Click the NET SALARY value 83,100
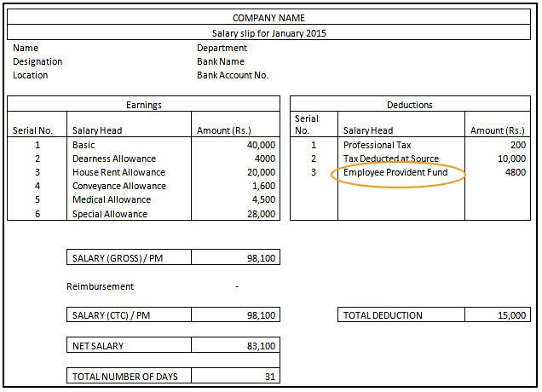 point(257,346)
